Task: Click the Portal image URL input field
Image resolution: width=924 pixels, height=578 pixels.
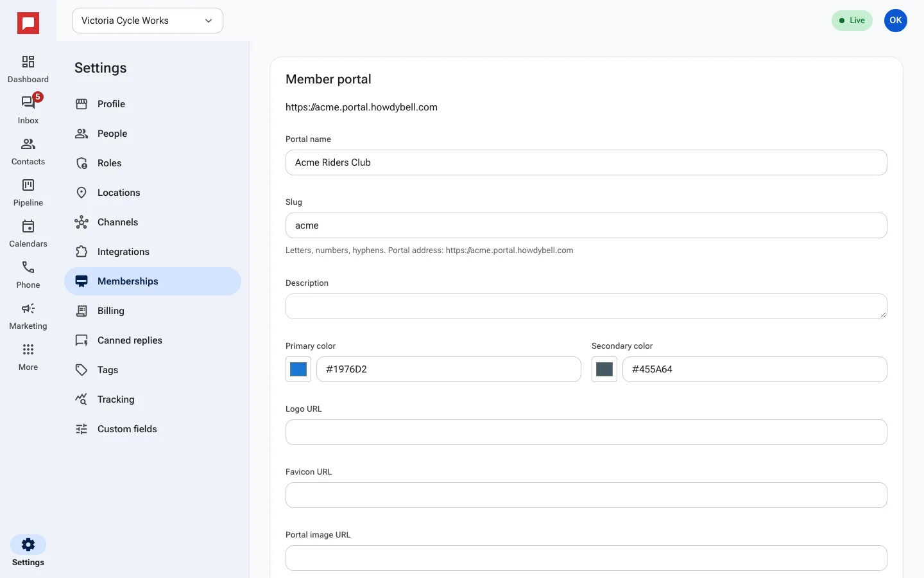Action: tap(586, 558)
